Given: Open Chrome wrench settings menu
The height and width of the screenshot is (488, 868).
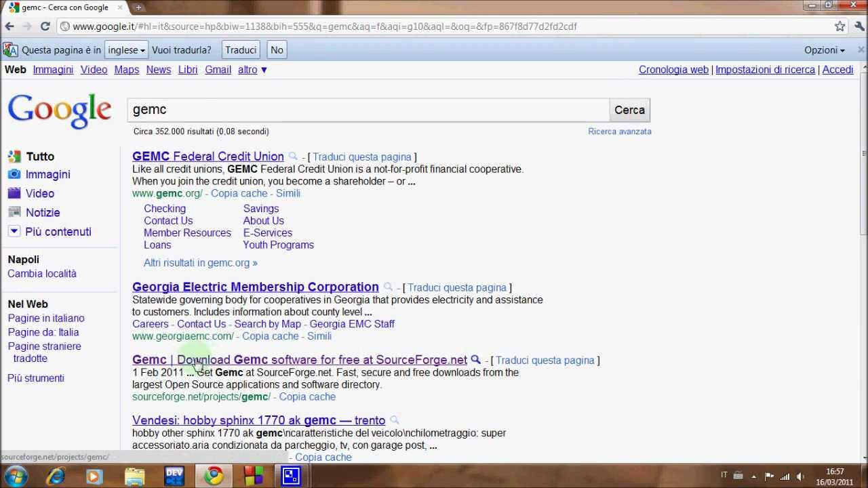Looking at the screenshot, I should (860, 26).
